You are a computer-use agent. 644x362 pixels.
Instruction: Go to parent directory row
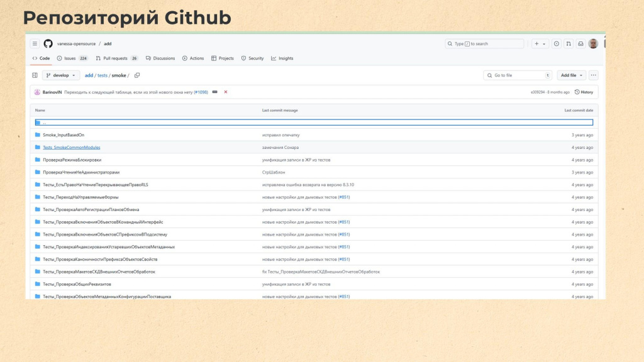(314, 123)
